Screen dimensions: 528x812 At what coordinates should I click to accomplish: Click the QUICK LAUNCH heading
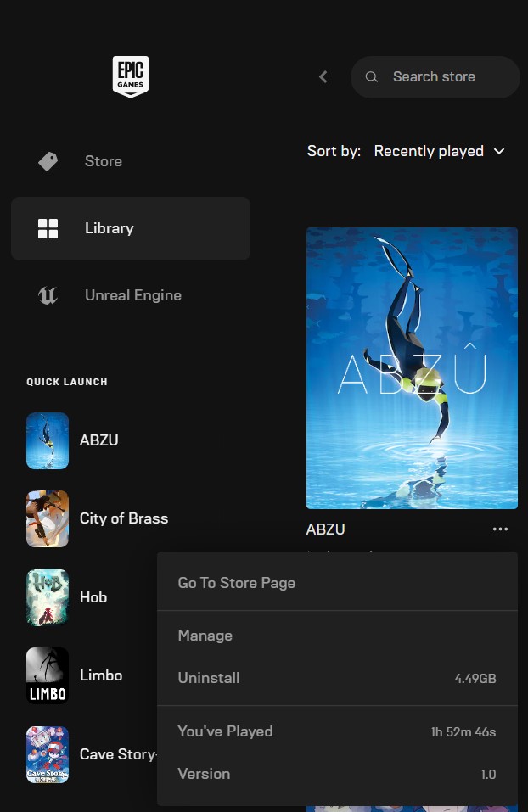click(67, 382)
